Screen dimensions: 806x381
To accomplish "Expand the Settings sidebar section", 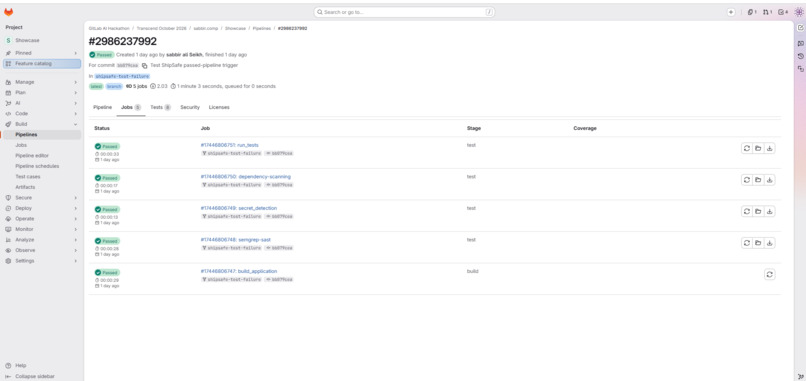I will click(42, 261).
